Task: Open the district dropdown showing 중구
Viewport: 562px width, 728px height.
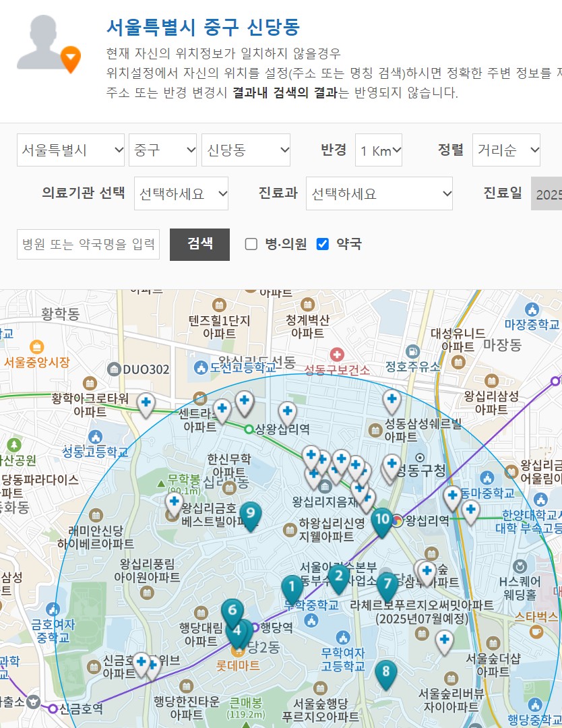Action: point(162,150)
